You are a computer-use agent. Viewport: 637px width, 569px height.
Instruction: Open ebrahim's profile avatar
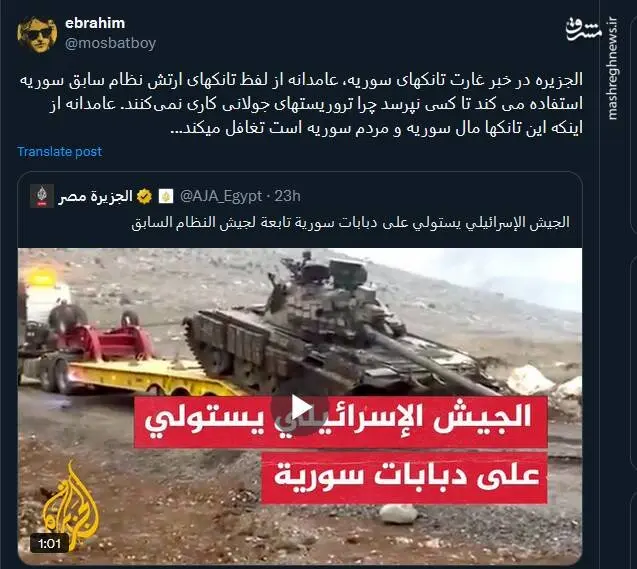pyautogui.click(x=37, y=34)
